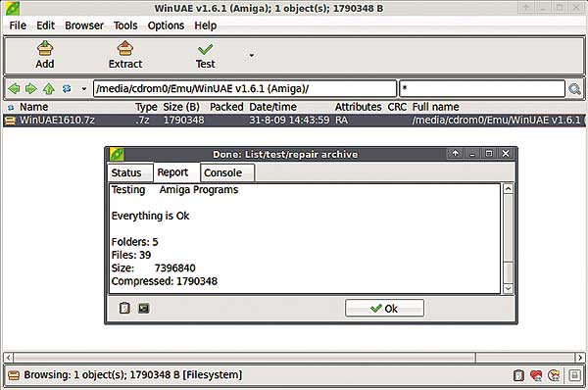This screenshot has width=588, height=390.
Task: Sort by the CRC column header
Action: [x=397, y=107]
